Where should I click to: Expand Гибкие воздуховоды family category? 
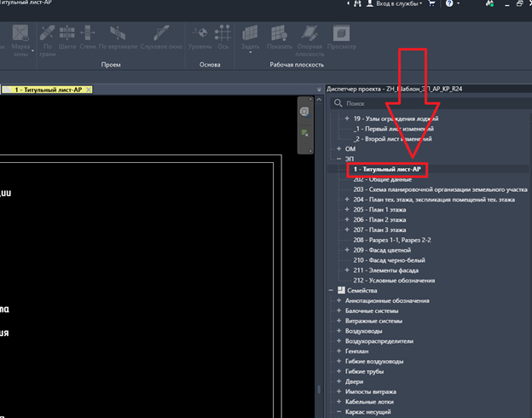(x=338, y=361)
